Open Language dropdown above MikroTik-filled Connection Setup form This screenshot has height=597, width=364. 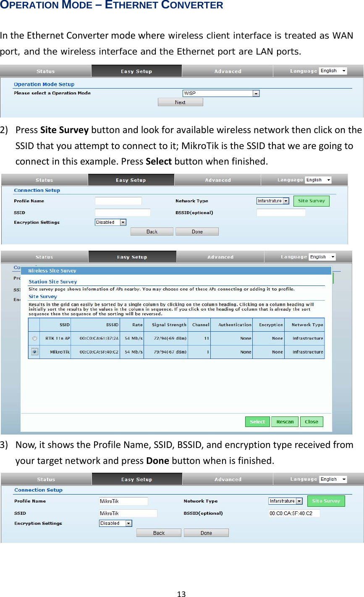[x=333, y=479]
